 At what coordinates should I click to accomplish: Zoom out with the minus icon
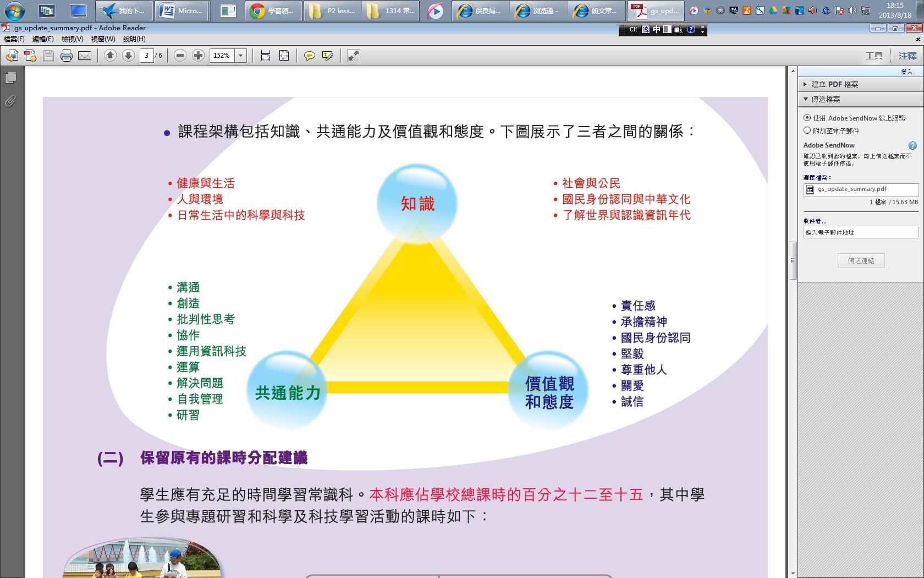(x=180, y=55)
